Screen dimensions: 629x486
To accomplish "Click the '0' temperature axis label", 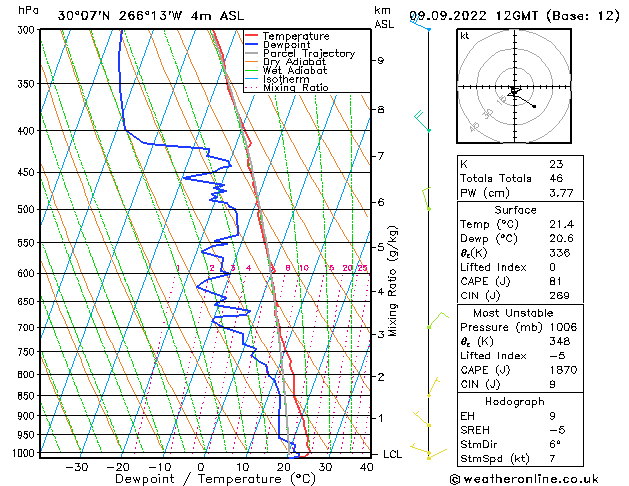I will (201, 467).
